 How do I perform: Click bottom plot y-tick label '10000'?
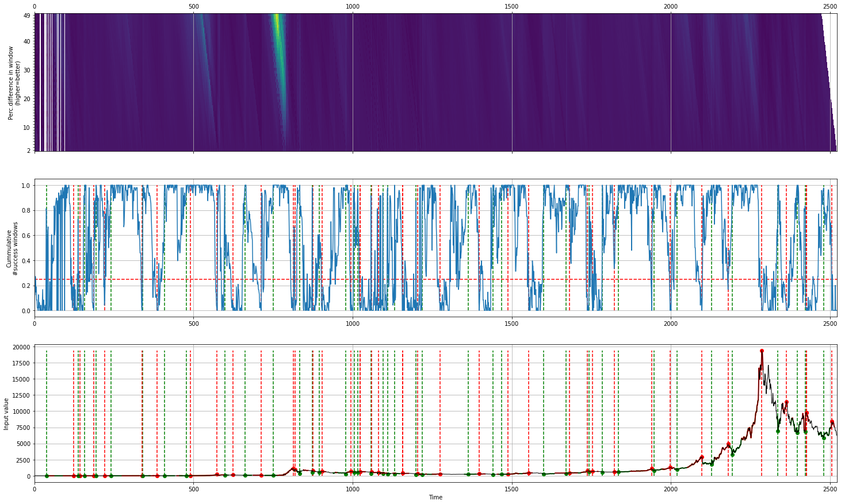tap(21, 411)
